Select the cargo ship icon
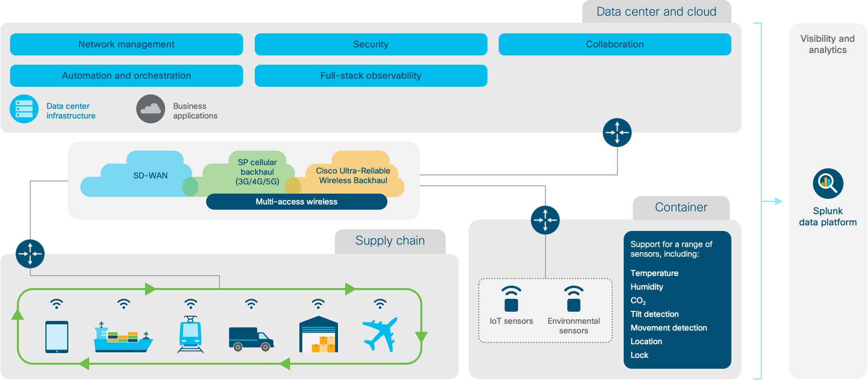The height and width of the screenshot is (380, 868). tap(123, 337)
